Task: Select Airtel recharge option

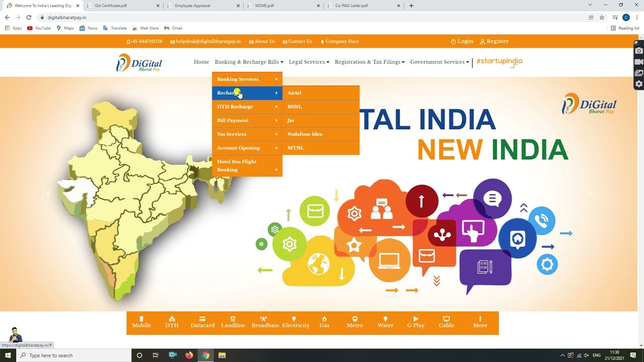Action: [321, 93]
